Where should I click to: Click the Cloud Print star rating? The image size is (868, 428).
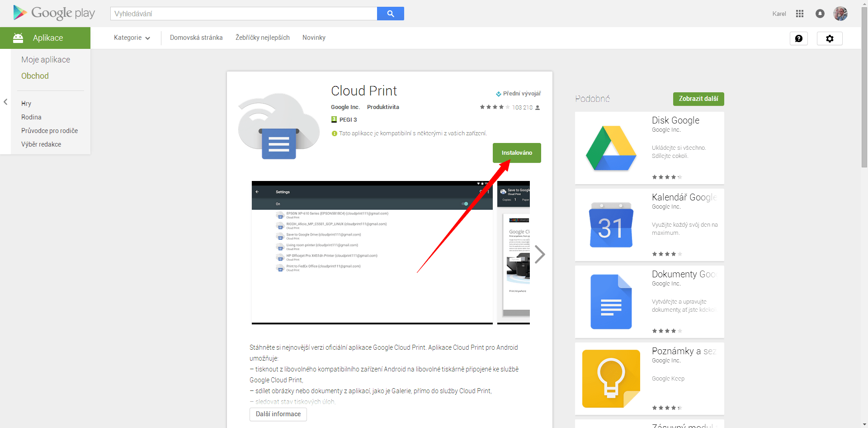pyautogui.click(x=495, y=107)
